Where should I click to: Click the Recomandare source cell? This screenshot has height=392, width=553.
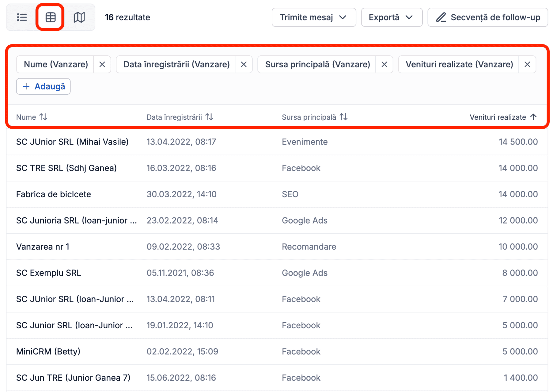[309, 247]
